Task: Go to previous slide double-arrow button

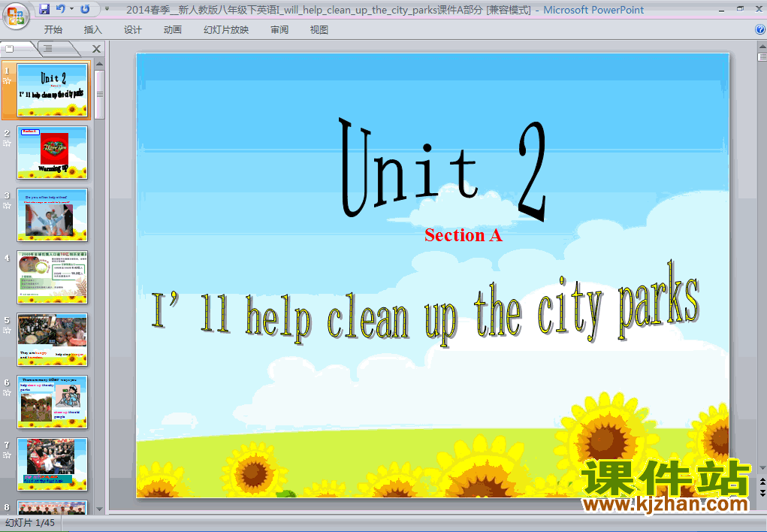Action: pos(762,483)
